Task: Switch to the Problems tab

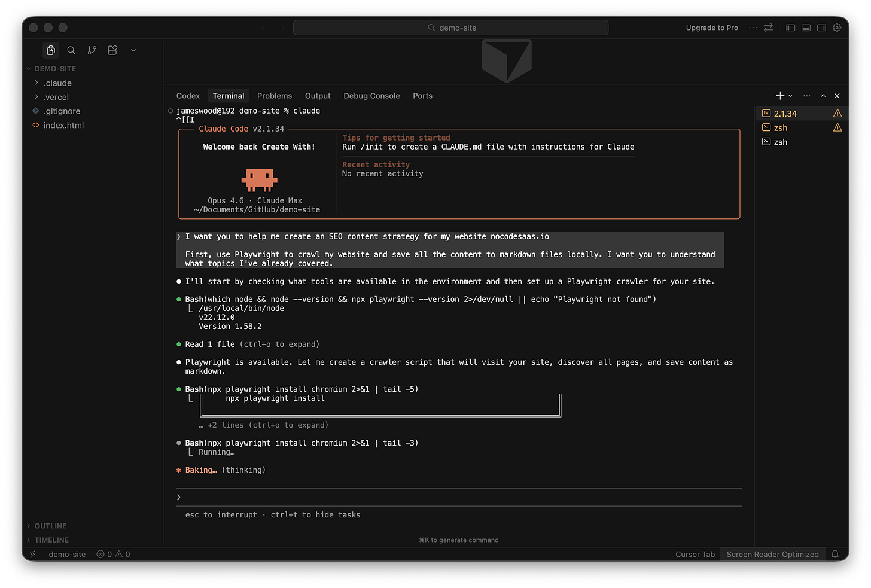Action: click(275, 96)
